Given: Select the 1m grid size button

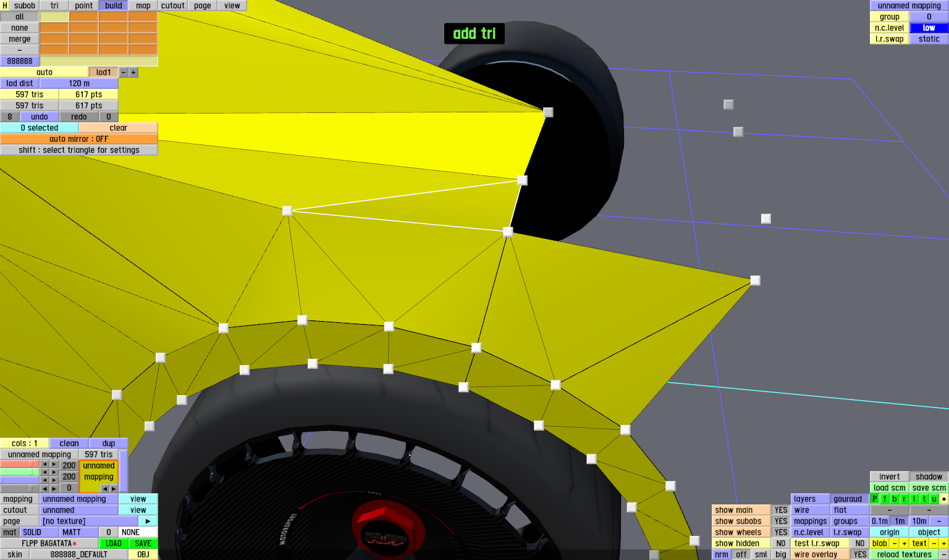Looking at the screenshot, I should tap(900, 521).
